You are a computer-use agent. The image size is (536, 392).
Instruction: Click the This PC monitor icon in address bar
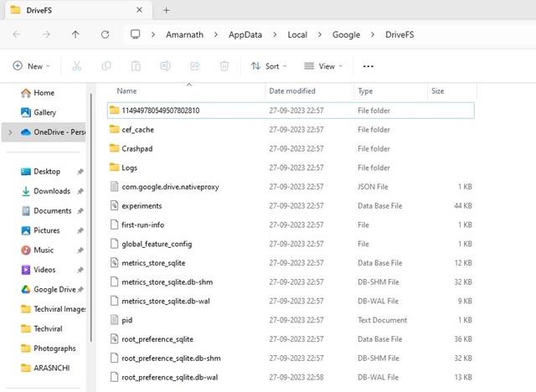pyautogui.click(x=136, y=34)
